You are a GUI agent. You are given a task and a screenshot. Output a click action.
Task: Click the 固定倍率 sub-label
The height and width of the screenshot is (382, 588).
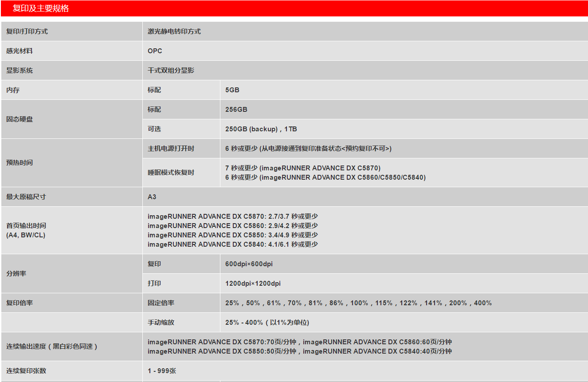[x=161, y=303]
